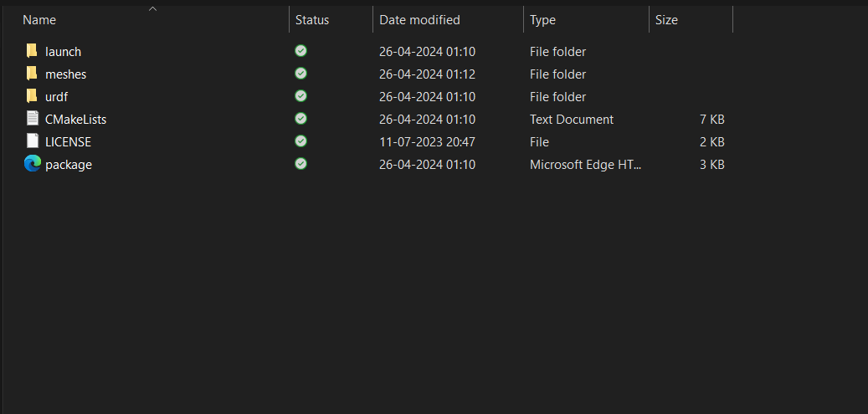Select the urdf folder name
The image size is (868, 414).
(56, 97)
